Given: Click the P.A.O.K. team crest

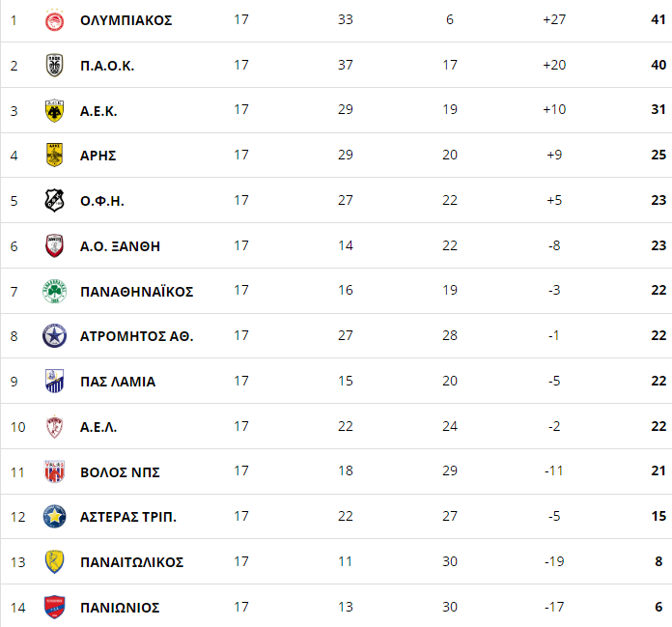Looking at the screenshot, I should point(54,65).
